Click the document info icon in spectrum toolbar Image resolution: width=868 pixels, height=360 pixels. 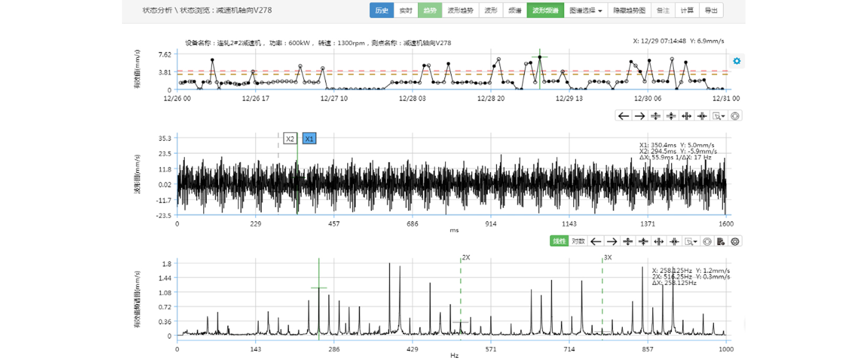point(721,242)
